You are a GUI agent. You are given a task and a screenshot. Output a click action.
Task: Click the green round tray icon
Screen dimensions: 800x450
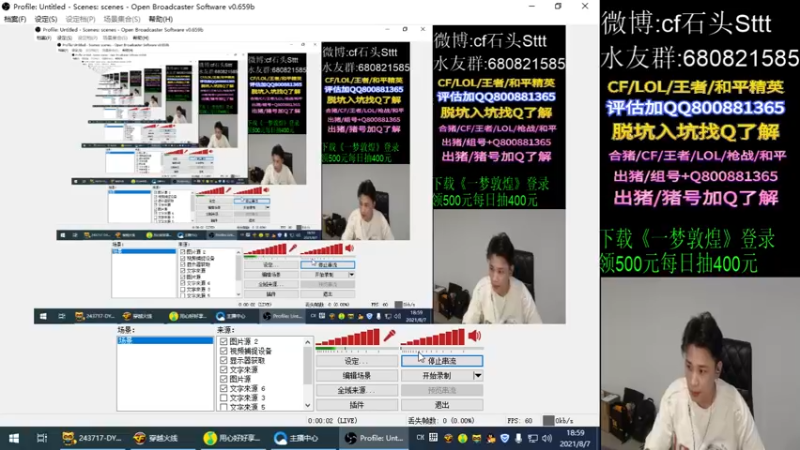click(x=462, y=438)
